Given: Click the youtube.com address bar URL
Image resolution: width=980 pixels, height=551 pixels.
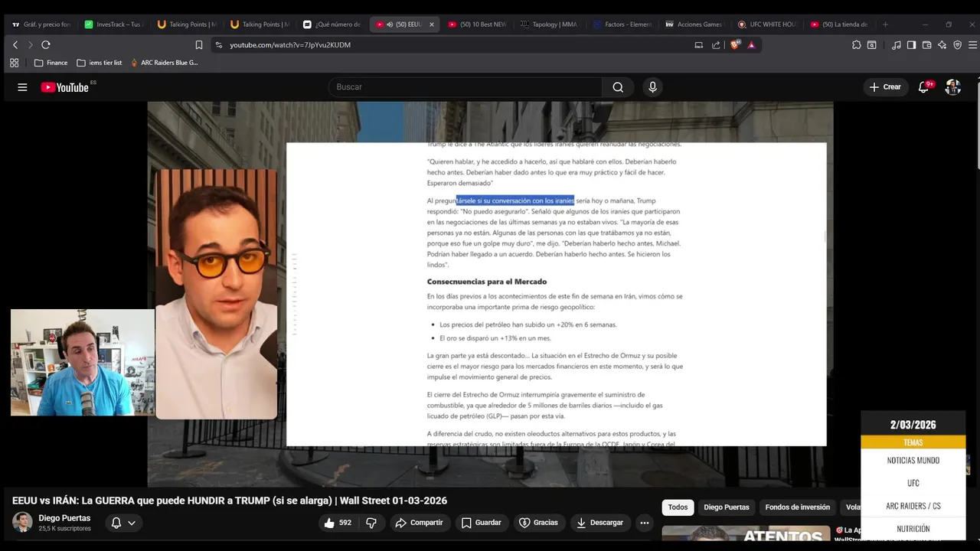Looking at the screenshot, I should tap(290, 45).
